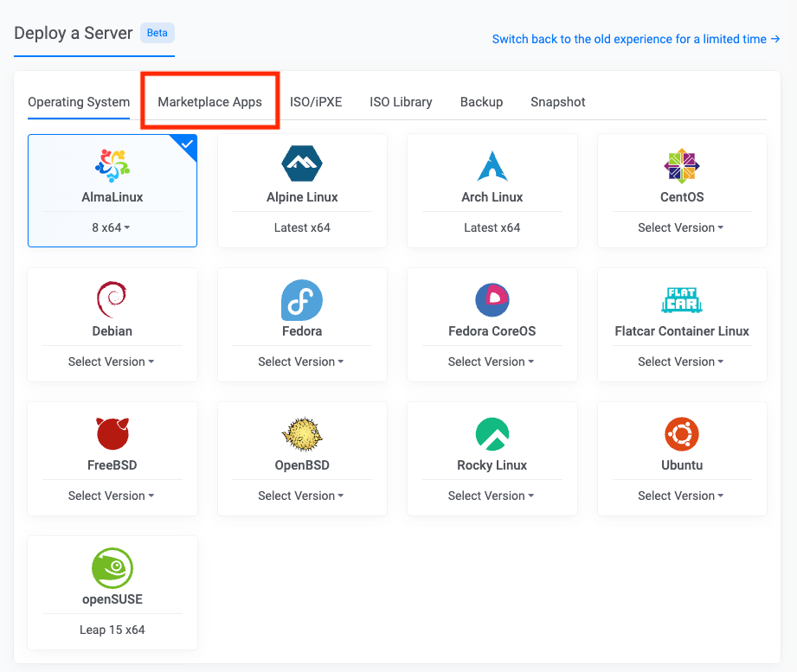Click the Beta badge next to title
Screen dimensions: 797x672
pyautogui.click(x=157, y=33)
